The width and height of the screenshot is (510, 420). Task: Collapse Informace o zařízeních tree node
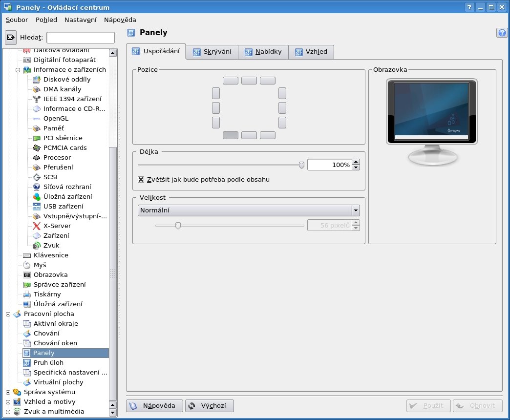point(18,70)
